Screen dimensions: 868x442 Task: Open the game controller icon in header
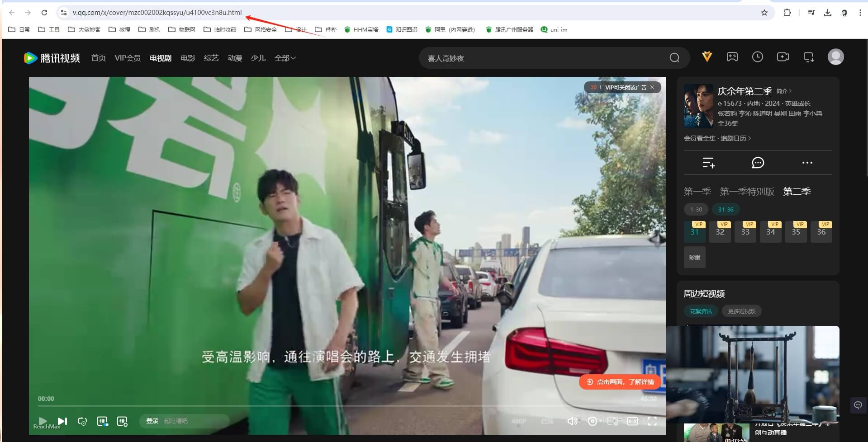pos(732,56)
